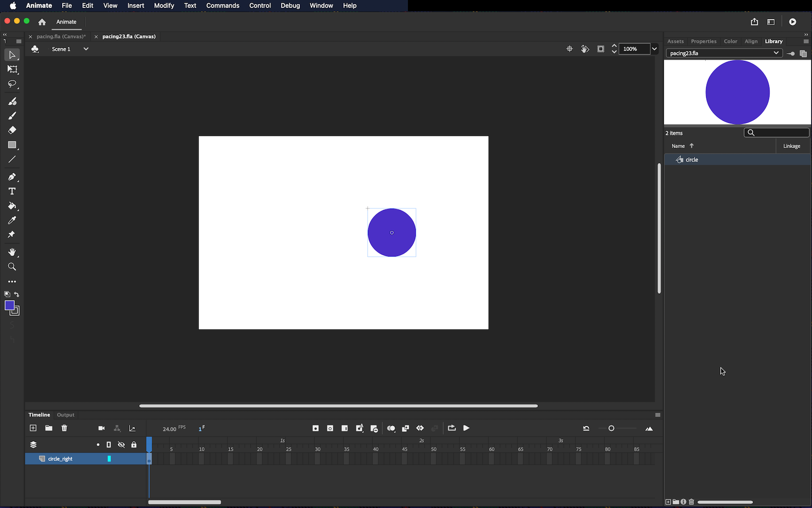This screenshot has width=812, height=508.
Task: Click the fill color swatch
Action: click(9, 305)
